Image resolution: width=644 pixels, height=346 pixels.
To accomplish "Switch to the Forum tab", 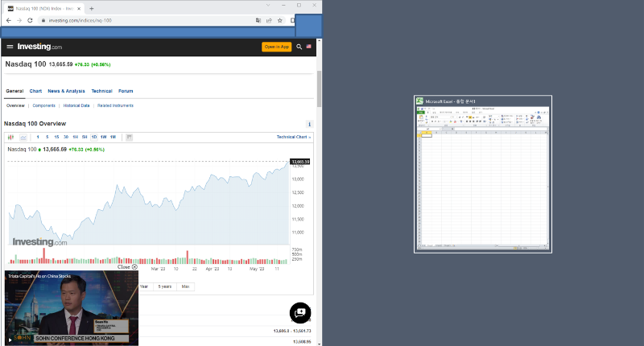I will [x=126, y=91].
